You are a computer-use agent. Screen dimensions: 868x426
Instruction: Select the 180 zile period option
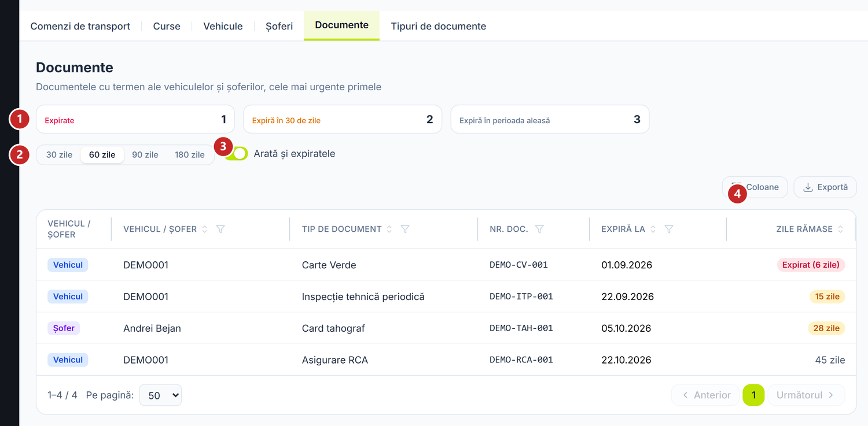[190, 155]
